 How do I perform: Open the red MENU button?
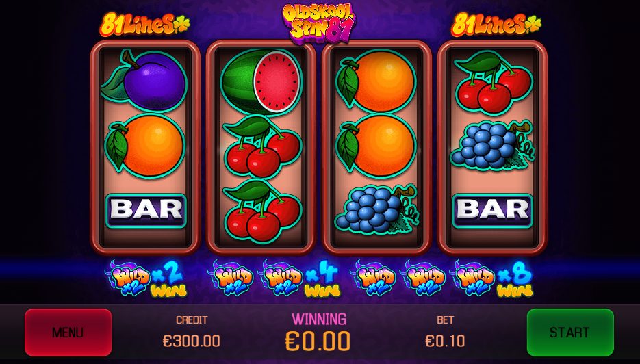68,332
